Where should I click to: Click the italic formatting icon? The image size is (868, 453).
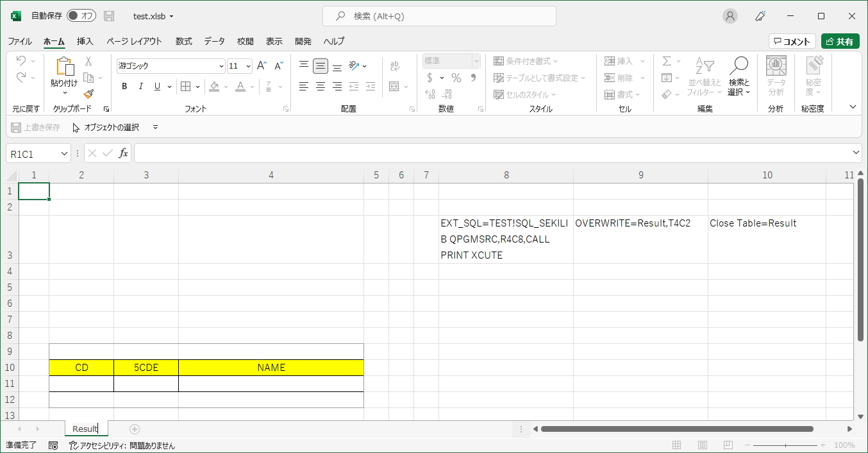click(x=140, y=87)
